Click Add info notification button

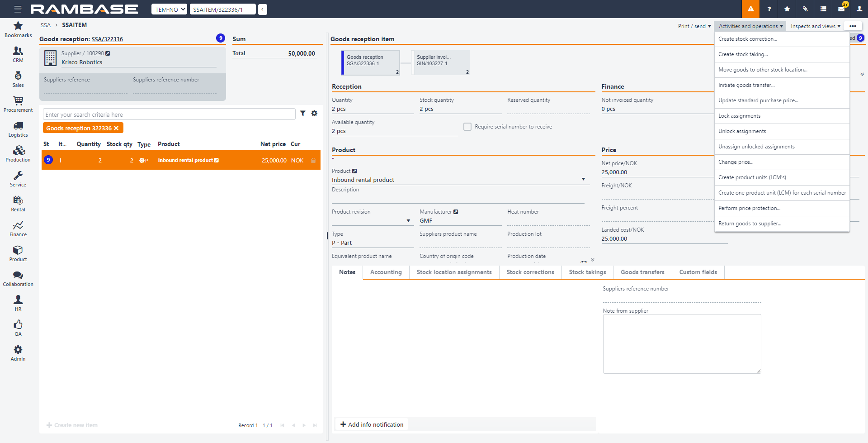tap(372, 424)
